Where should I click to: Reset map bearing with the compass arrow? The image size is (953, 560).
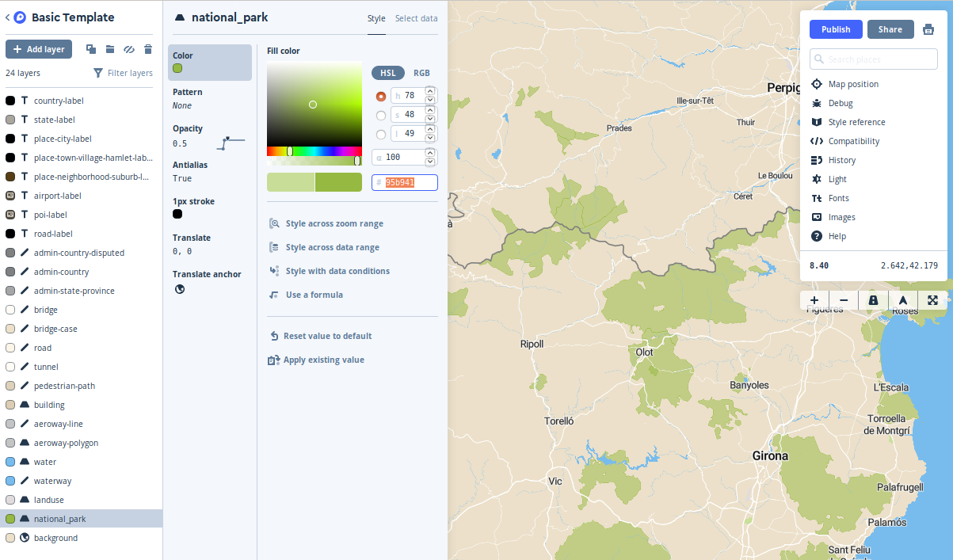click(902, 300)
